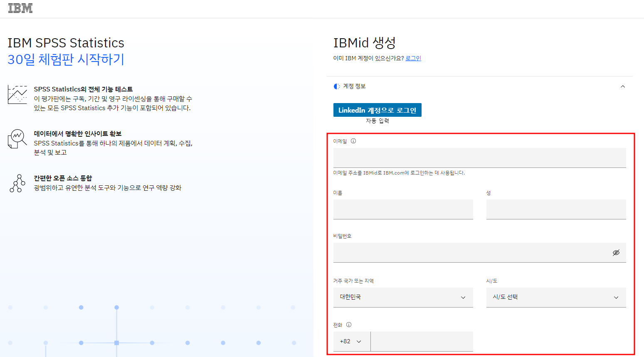Click the 계정 정보 progress circle icon
Viewport: 644px width, 357px height.
337,86
